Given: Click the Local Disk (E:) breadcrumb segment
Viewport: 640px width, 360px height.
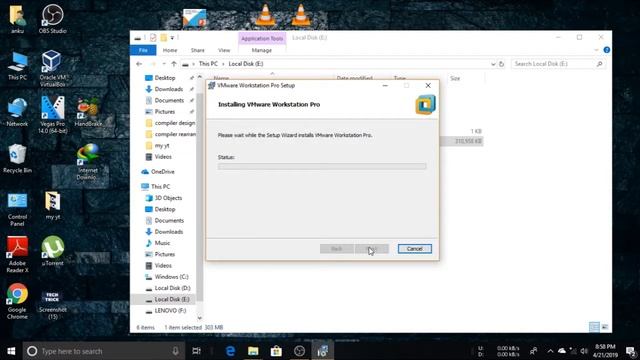Looking at the screenshot, I should coord(246,64).
